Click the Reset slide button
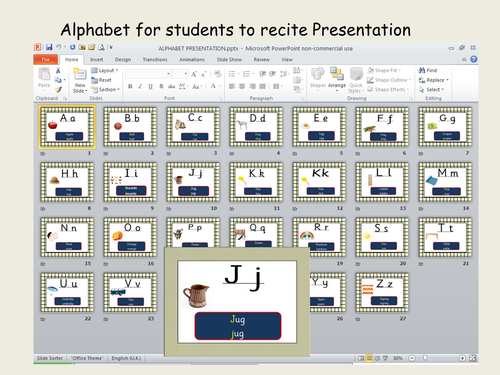This screenshot has width=500, height=375. 101,80
